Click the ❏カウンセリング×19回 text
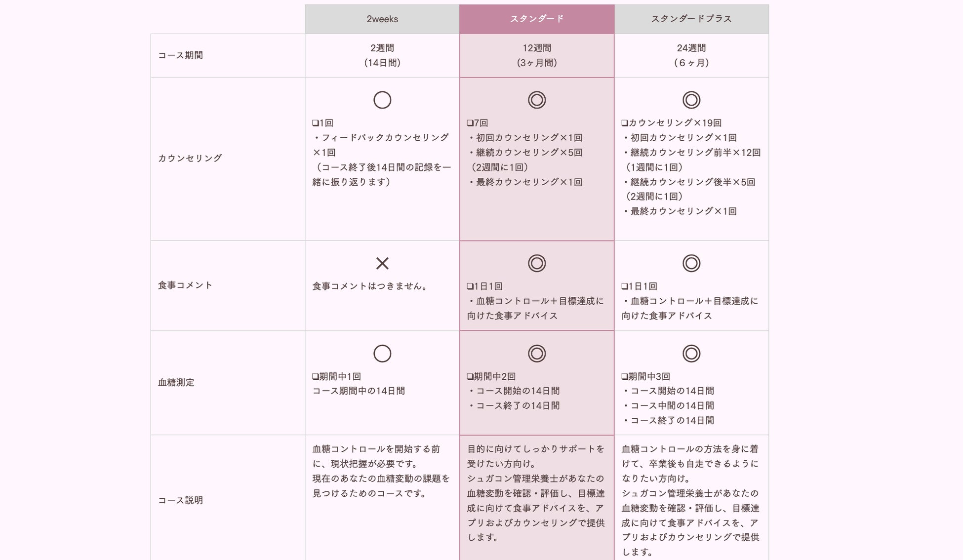The image size is (963, 560). (x=672, y=123)
